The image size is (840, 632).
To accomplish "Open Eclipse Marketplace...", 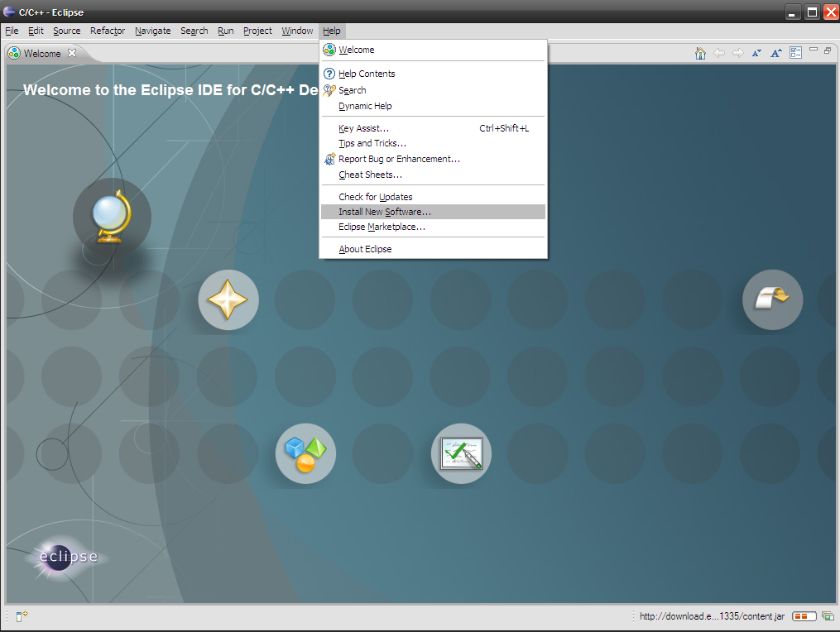I will [x=433, y=227].
